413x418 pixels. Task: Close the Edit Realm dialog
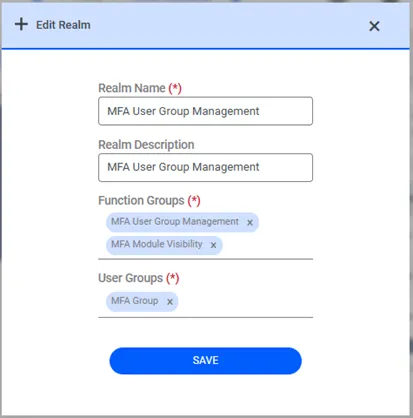374,26
